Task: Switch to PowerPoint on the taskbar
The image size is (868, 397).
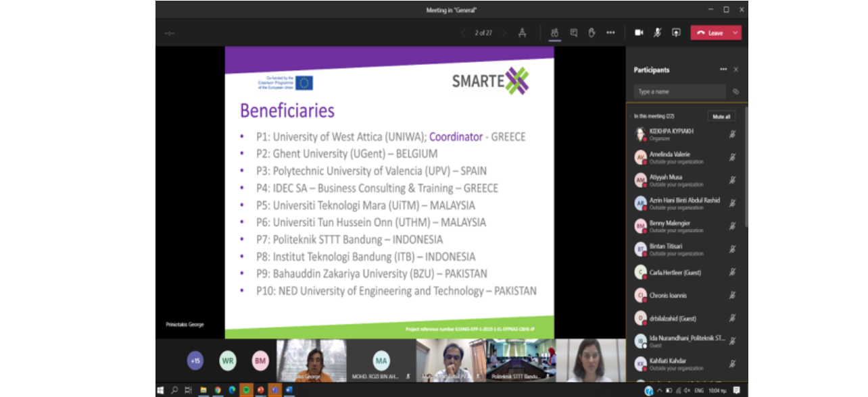Action: [x=260, y=390]
